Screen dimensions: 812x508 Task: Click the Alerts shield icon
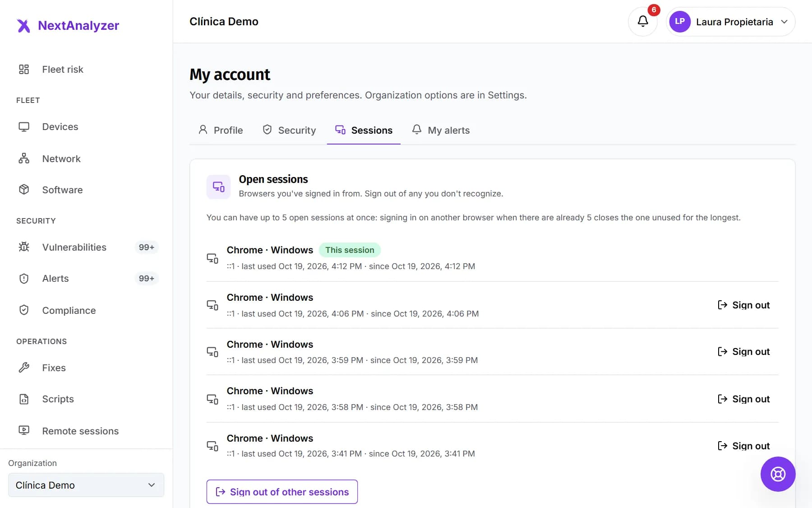point(24,278)
